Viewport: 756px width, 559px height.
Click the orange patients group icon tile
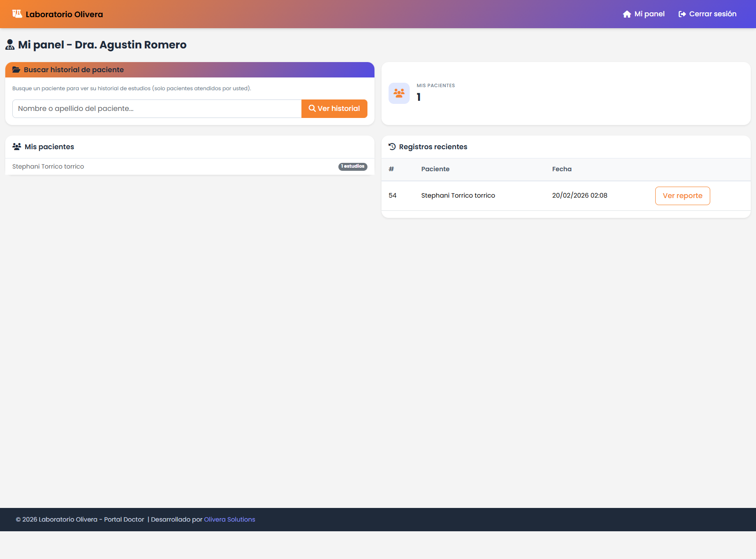click(x=399, y=93)
